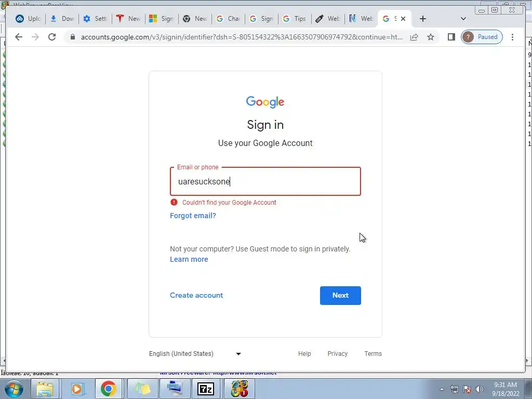Image resolution: width=532 pixels, height=399 pixels.
Task: Switch to the pencil-icon Web tab
Action: coord(328,19)
